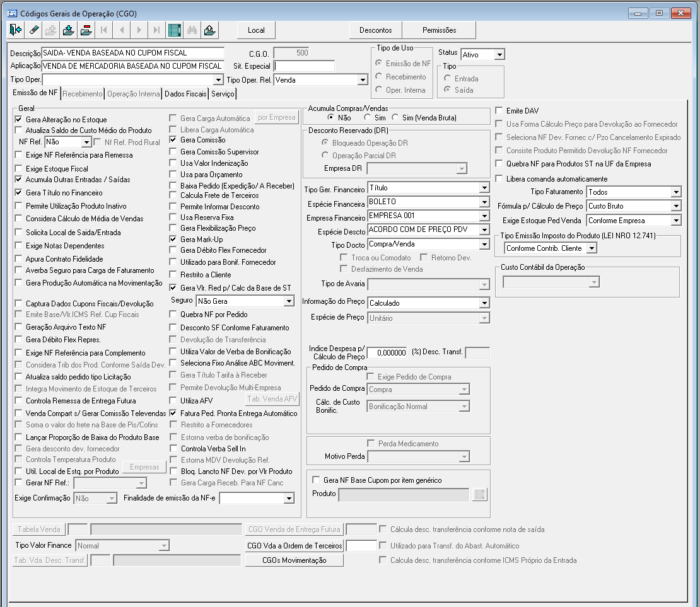Go to first record arrow

tap(103, 30)
